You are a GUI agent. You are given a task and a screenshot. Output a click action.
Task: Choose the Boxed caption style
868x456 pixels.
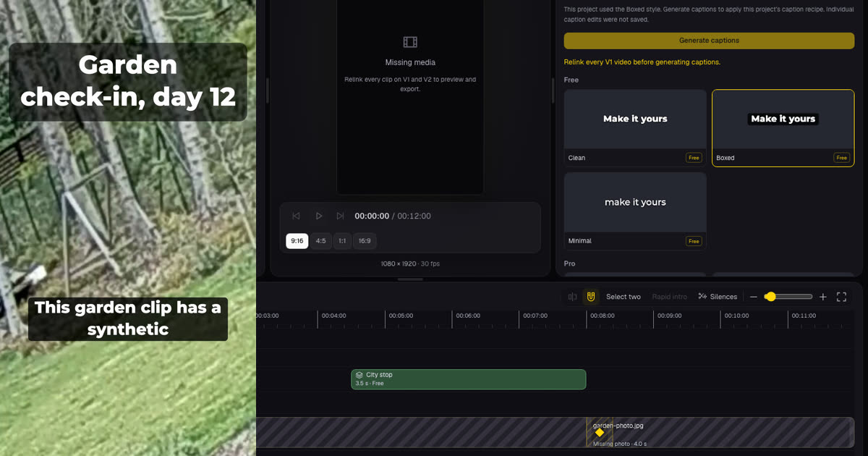[783, 128]
